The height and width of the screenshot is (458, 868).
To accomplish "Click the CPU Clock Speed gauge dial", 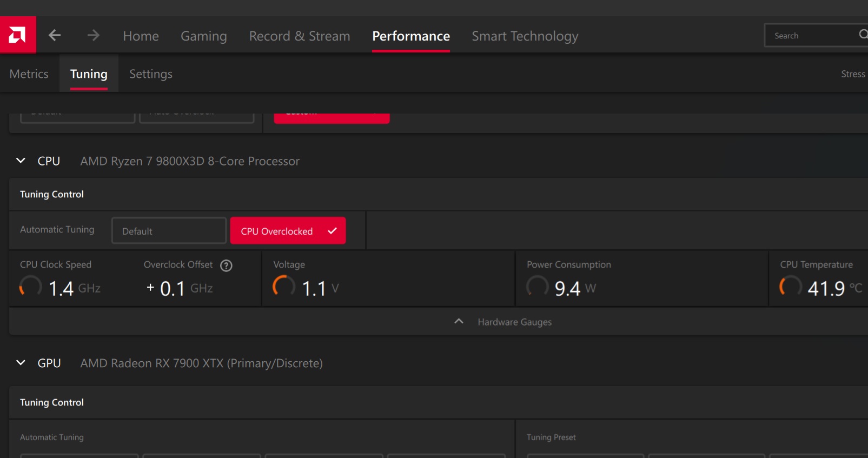I will [x=31, y=286].
